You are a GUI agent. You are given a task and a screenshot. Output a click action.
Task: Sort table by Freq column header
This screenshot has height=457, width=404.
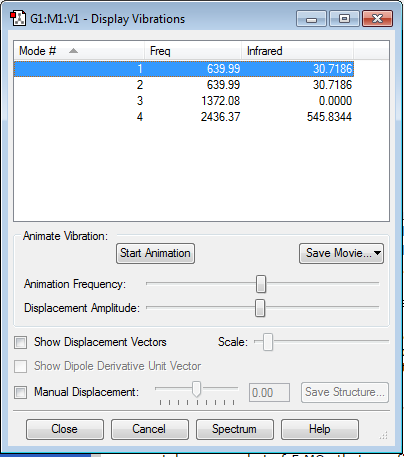click(x=193, y=51)
